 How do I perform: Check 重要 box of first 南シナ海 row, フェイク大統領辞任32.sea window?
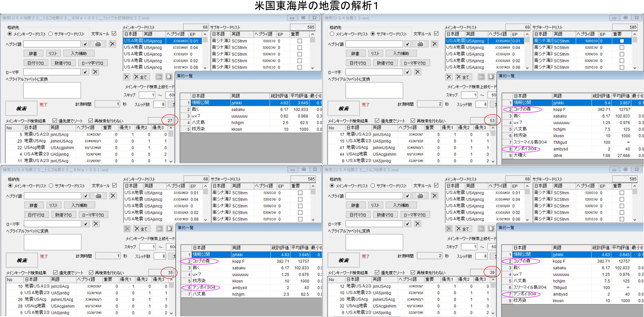click(x=299, y=41)
